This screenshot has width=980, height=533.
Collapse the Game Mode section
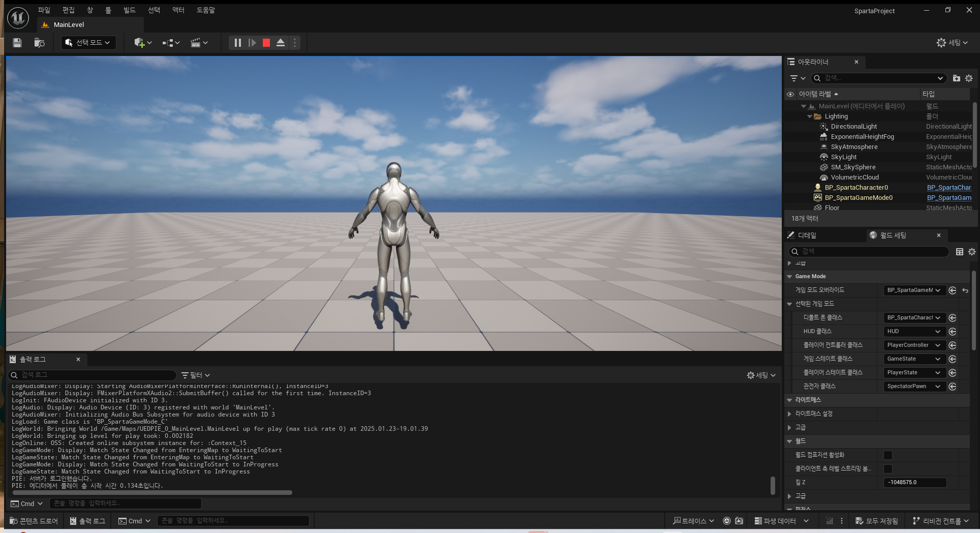(x=789, y=277)
